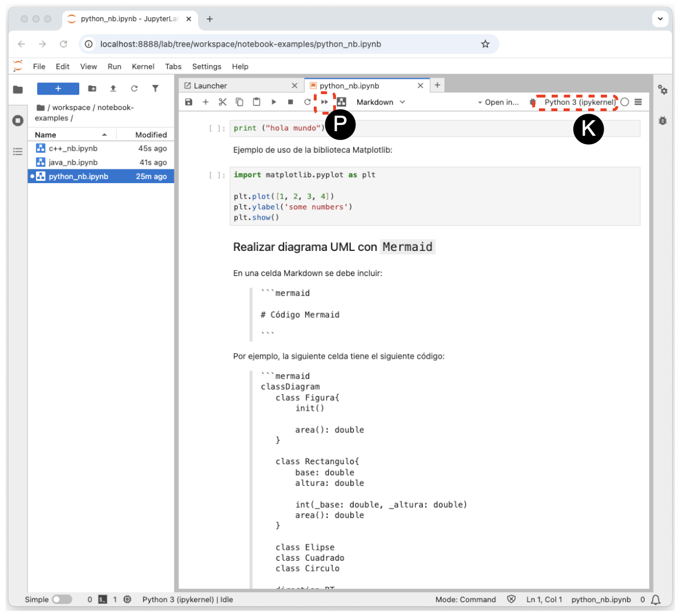Interrupt the kernel with stop icon
680x616 pixels.
[290, 102]
